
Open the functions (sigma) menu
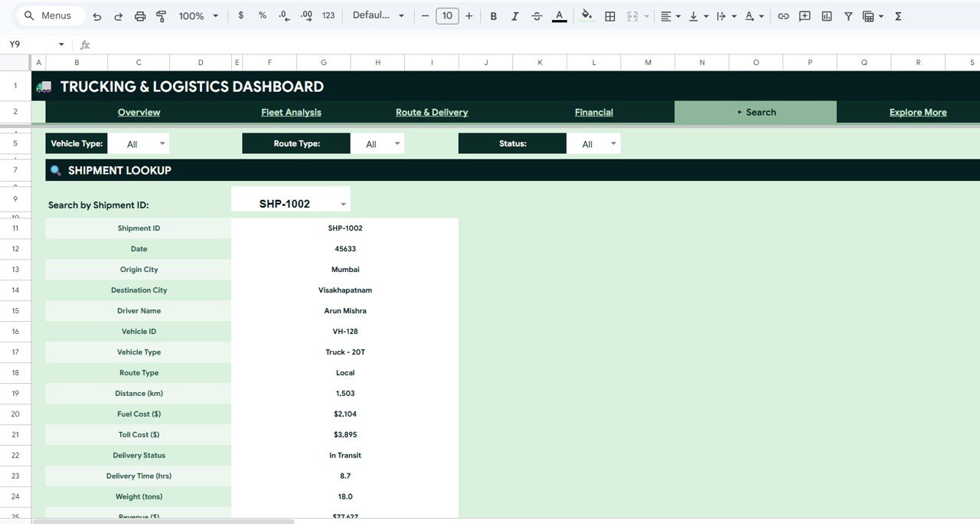pyautogui.click(x=897, y=15)
